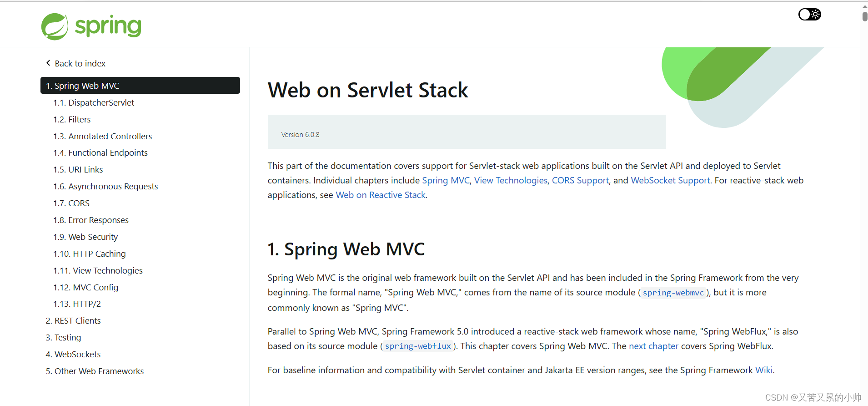Open the Spring Framework Wiki link
Viewport: 868px width, 406px height.
763,370
